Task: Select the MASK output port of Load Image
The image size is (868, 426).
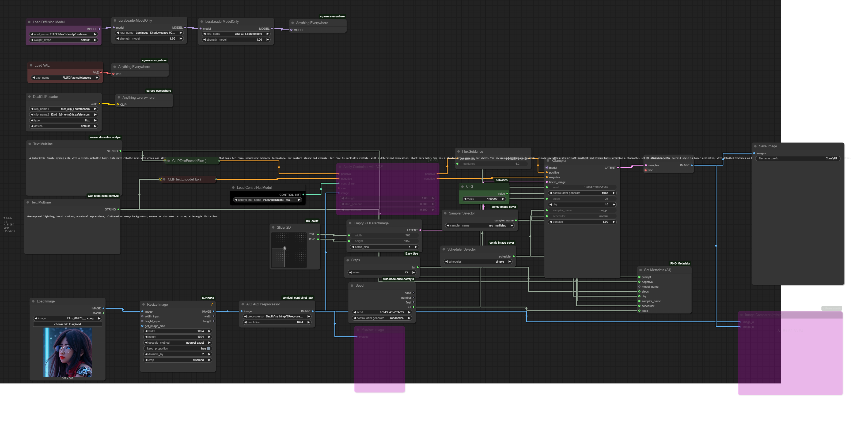Action: click(x=103, y=313)
